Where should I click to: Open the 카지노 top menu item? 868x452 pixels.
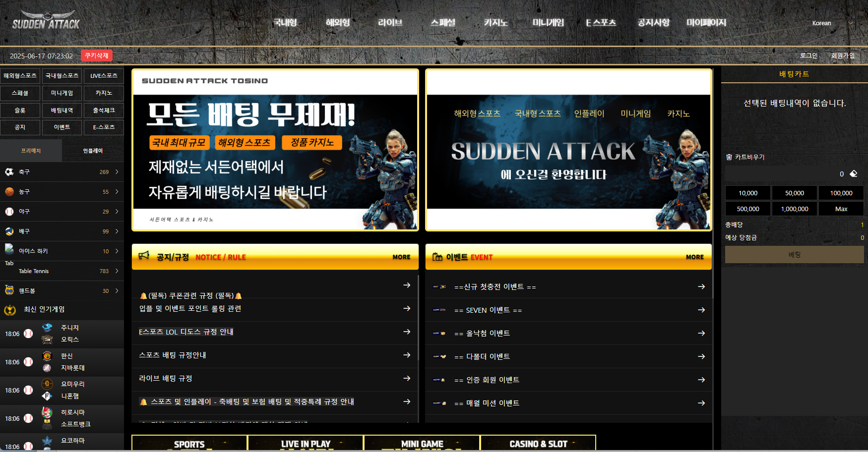496,23
